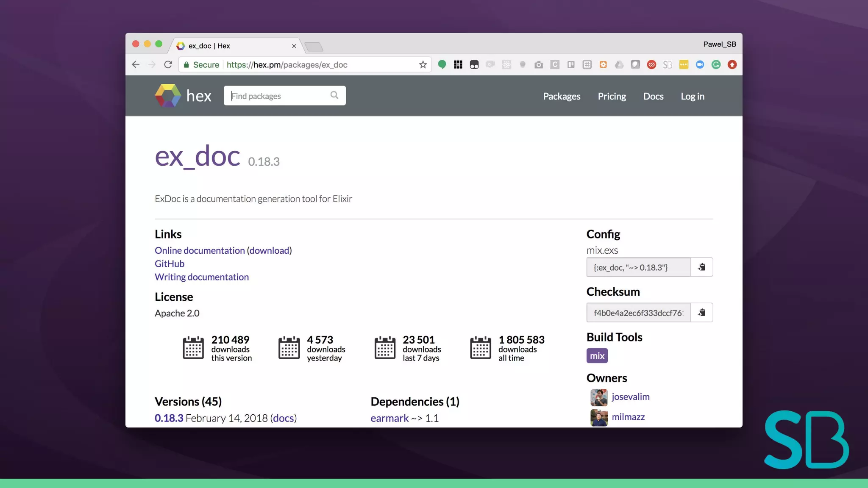Open the camera extension icon
The image size is (868, 488).
click(538, 65)
